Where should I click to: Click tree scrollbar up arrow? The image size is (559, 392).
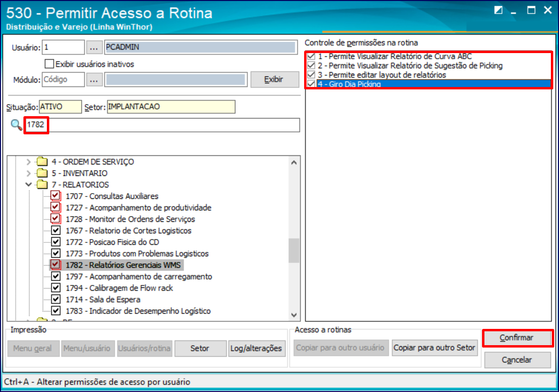tap(294, 163)
